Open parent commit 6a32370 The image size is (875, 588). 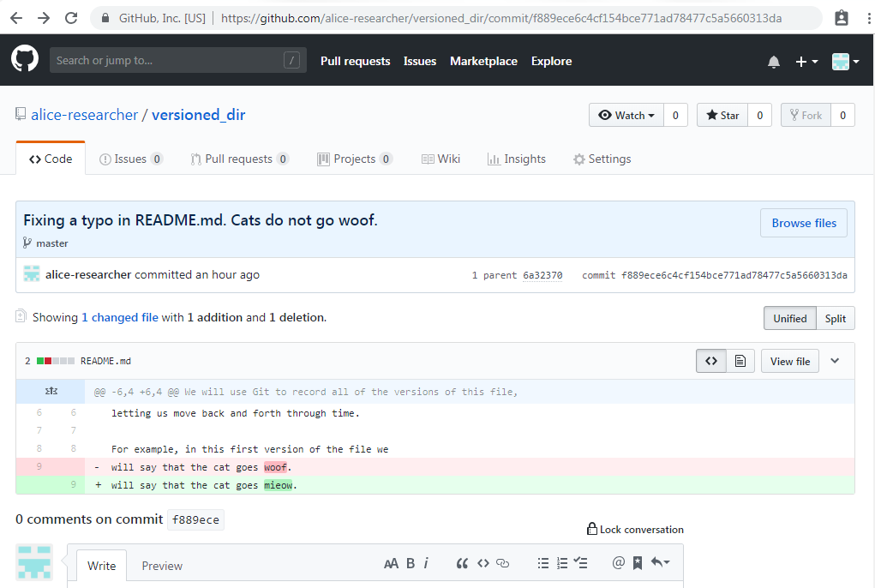click(x=542, y=275)
